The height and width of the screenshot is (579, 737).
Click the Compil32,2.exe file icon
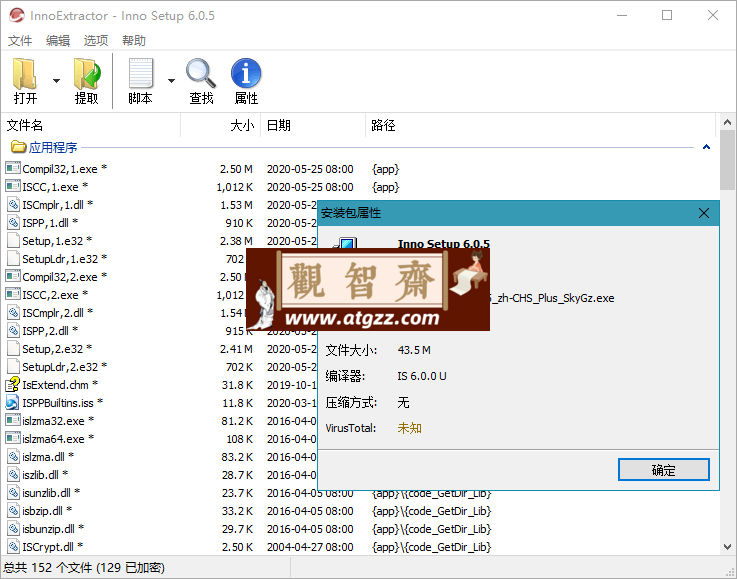13,276
